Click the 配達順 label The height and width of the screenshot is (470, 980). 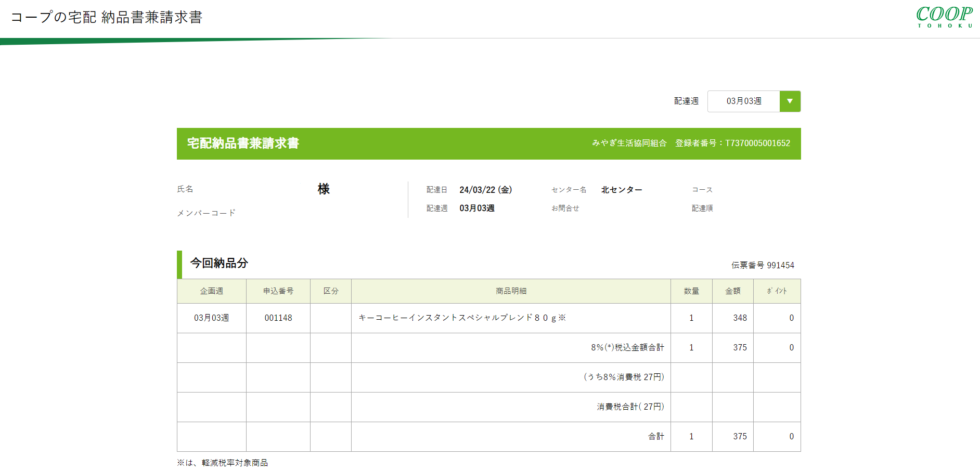click(702, 208)
